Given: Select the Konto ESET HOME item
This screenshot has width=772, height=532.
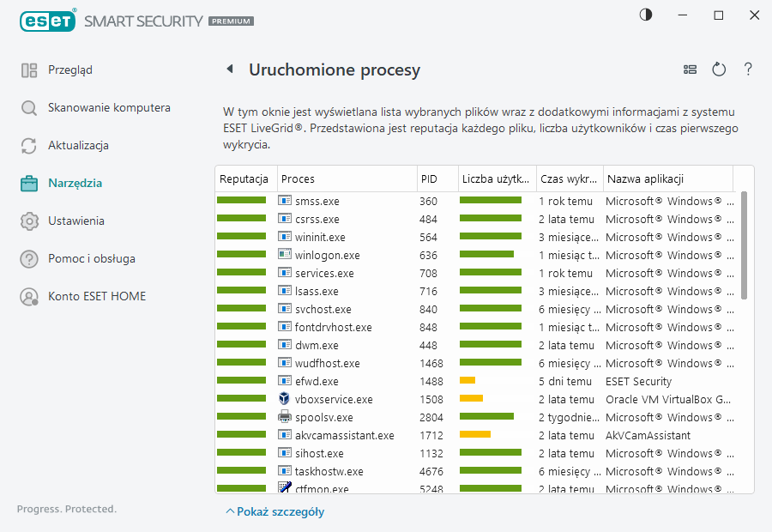Looking at the screenshot, I should [97, 296].
